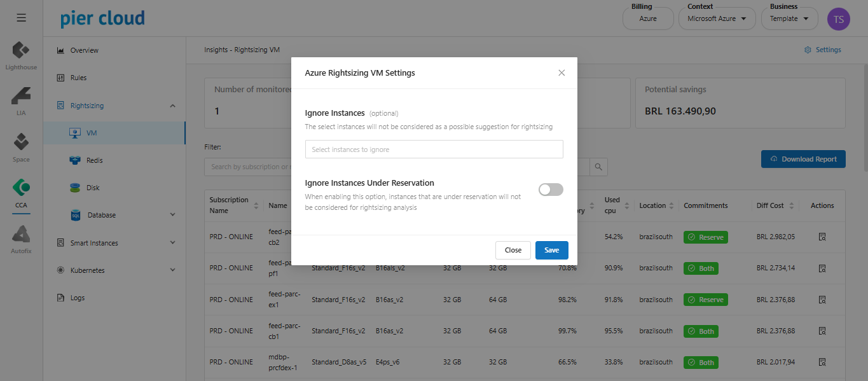
Task: Click the search magnifier icon
Action: pyautogui.click(x=598, y=167)
